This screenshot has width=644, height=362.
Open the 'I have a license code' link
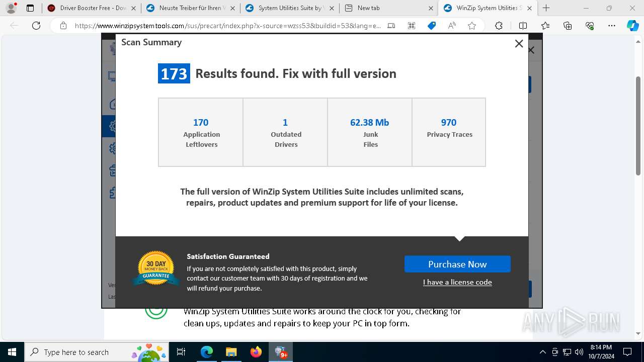coord(457,282)
